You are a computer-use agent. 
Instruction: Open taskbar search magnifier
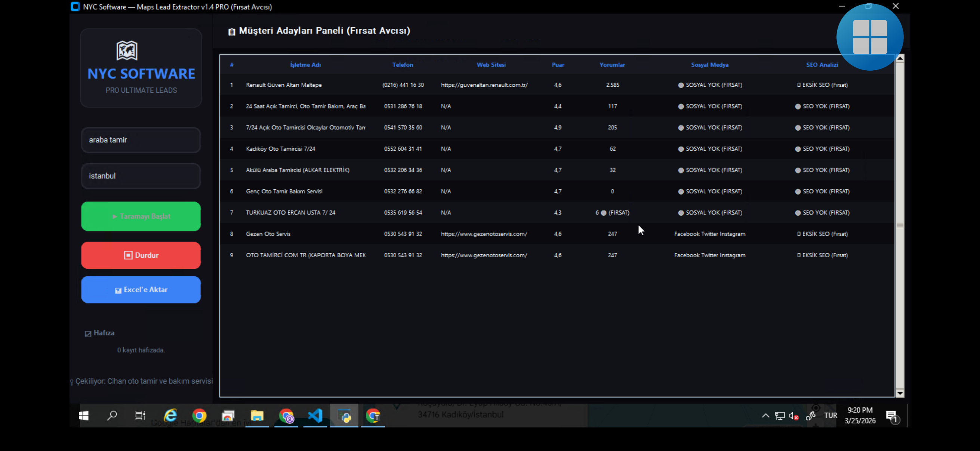point(112,415)
